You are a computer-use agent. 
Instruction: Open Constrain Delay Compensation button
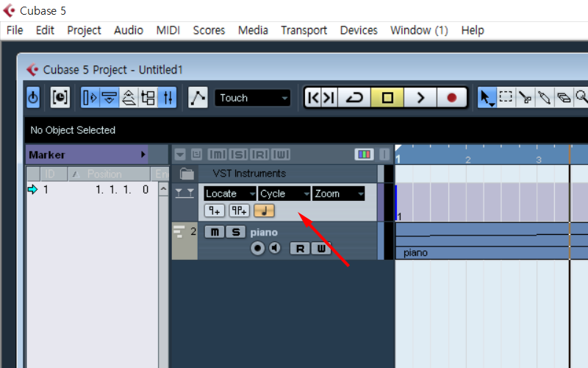tap(60, 98)
